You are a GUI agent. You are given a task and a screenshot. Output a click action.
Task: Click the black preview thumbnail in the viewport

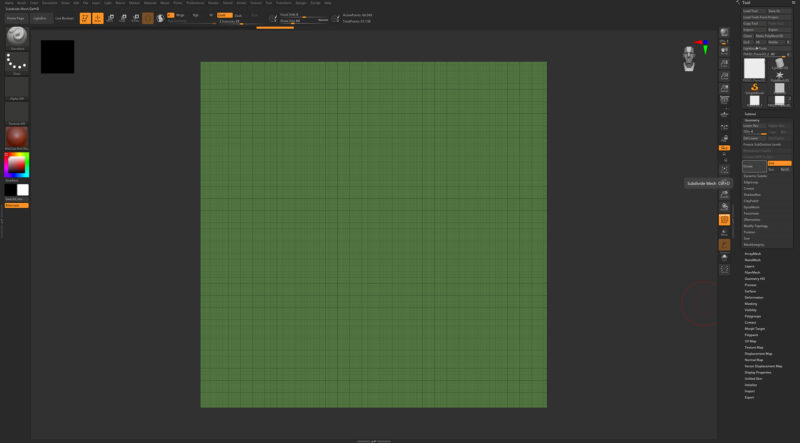58,57
